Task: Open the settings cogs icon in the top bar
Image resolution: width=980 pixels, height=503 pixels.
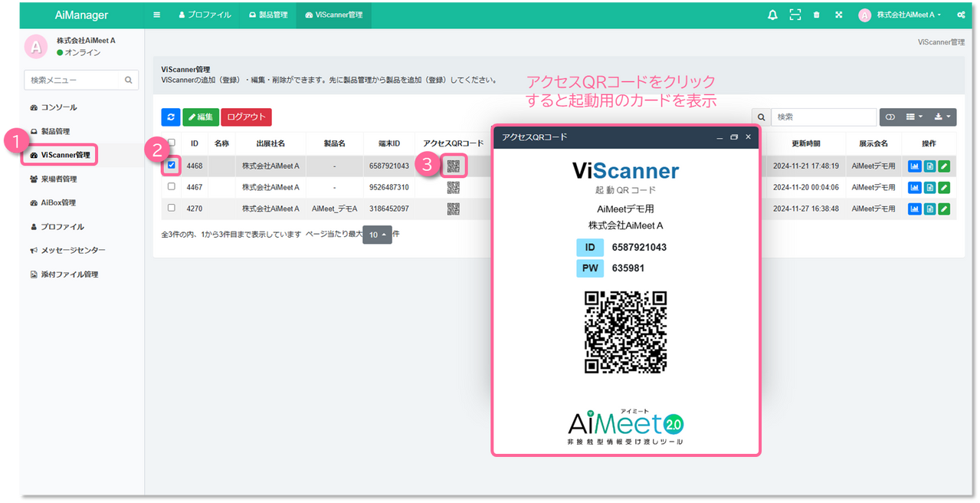Action: pos(961,15)
